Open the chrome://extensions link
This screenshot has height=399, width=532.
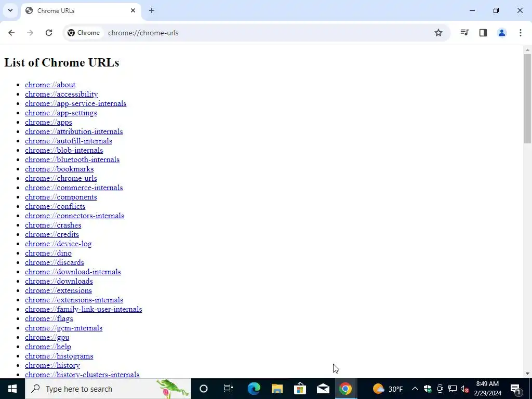point(58,290)
